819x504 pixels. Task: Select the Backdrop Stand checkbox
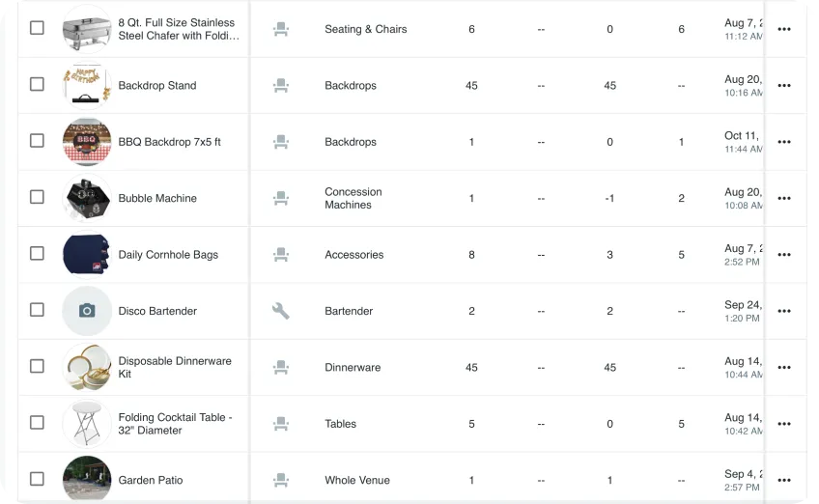(37, 84)
